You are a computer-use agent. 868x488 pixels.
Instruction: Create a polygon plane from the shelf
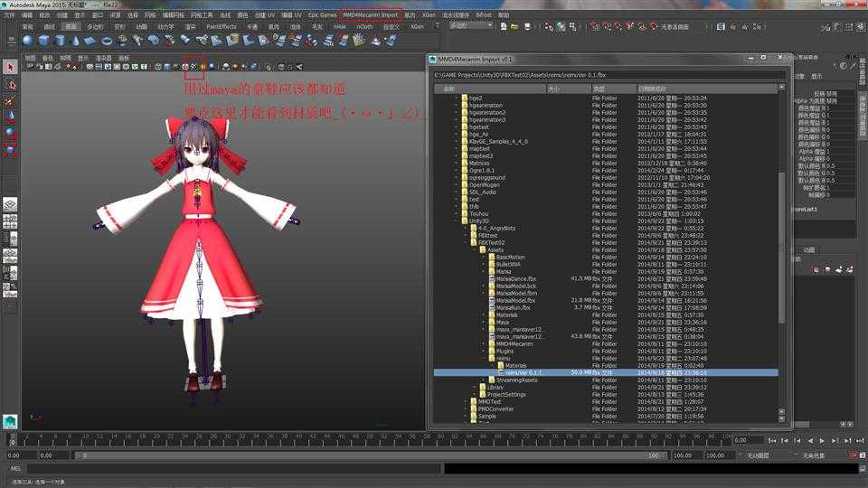90,41
